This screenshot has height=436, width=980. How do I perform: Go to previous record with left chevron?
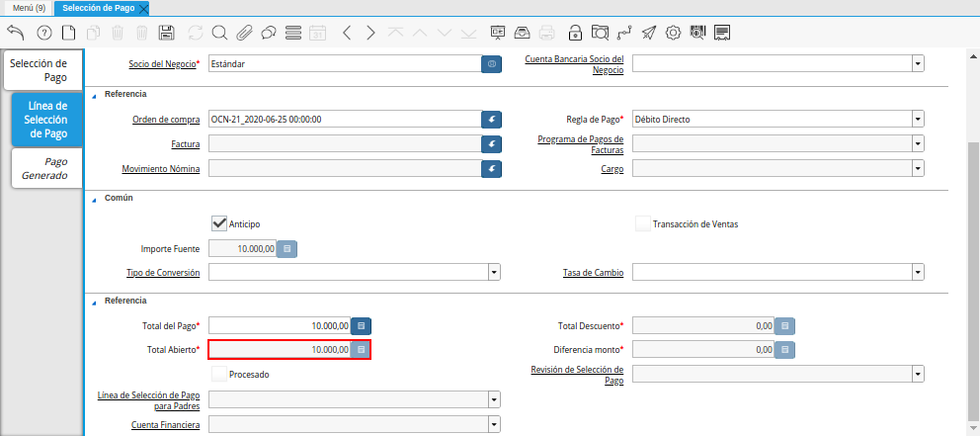[x=348, y=33]
